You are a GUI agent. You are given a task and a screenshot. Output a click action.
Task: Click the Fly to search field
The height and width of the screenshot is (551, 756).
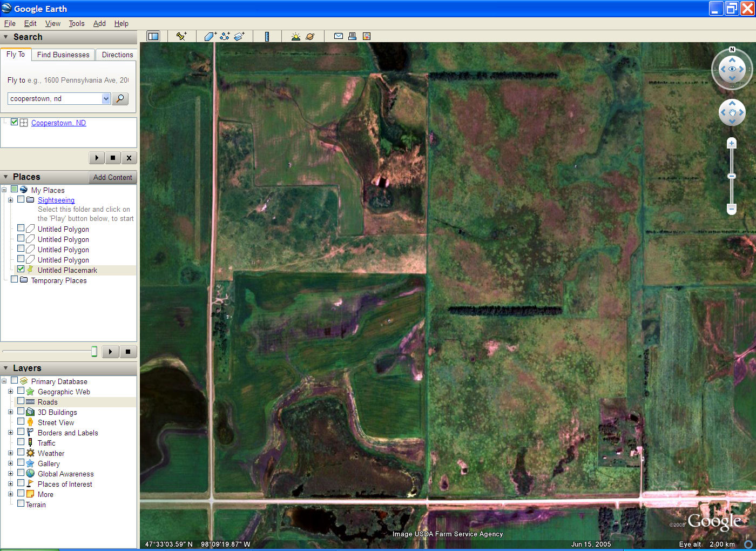(x=55, y=98)
